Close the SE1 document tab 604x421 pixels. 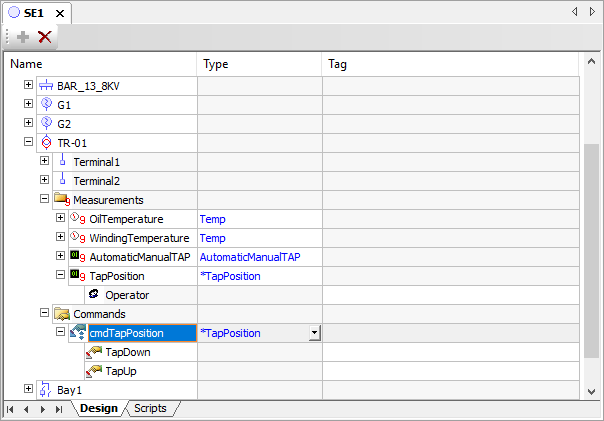click(x=59, y=13)
